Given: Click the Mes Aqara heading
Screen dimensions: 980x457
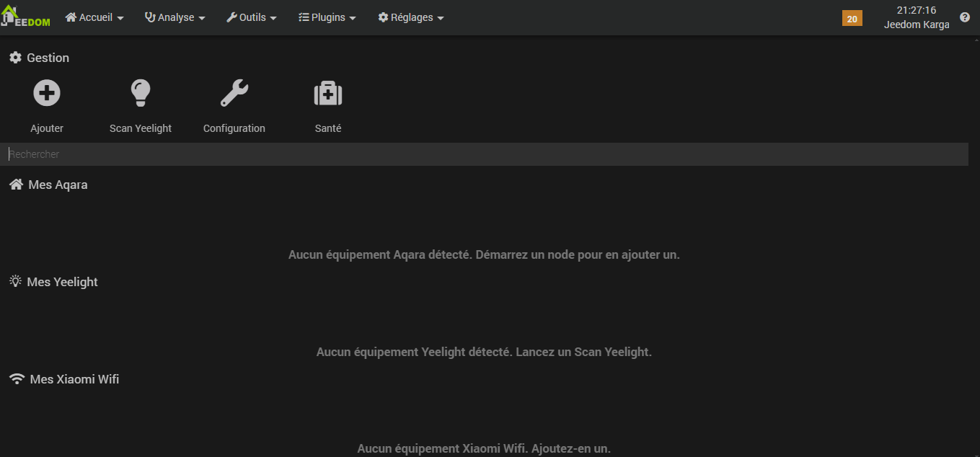Looking at the screenshot, I should coord(58,185).
